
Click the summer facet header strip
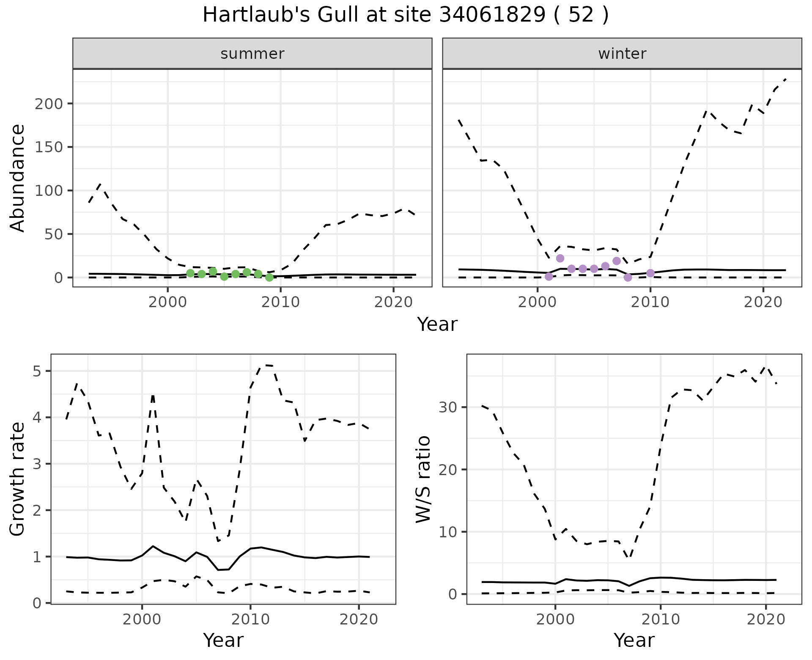pos(252,54)
